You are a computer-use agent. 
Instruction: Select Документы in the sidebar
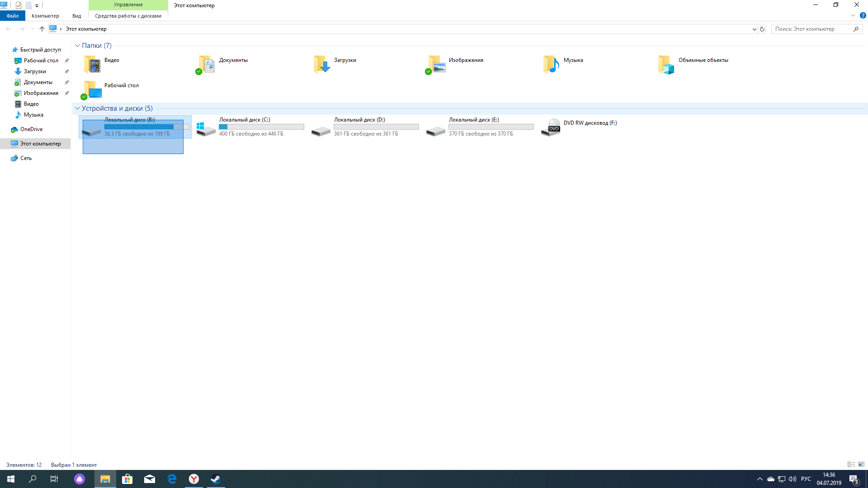[x=38, y=82]
